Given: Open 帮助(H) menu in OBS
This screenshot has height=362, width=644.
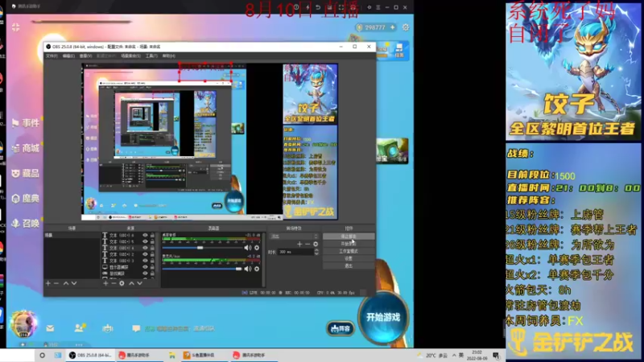Looking at the screenshot, I should coord(168,56).
